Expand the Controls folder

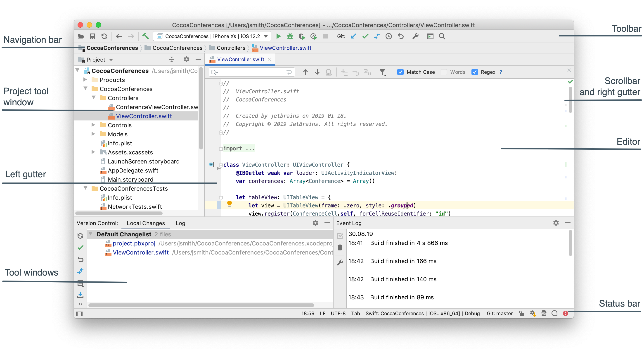tap(93, 125)
